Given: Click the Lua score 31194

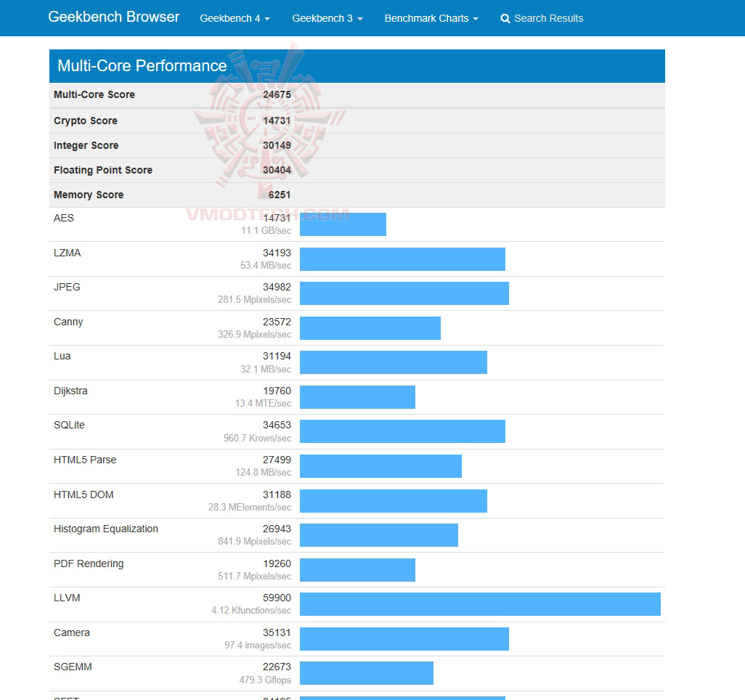Looking at the screenshot, I should click(277, 356).
